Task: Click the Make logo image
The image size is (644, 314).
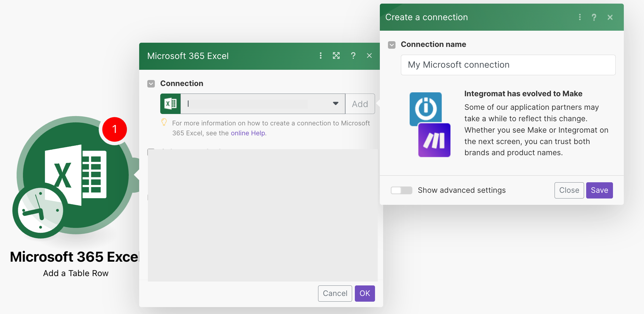Action: (x=434, y=140)
